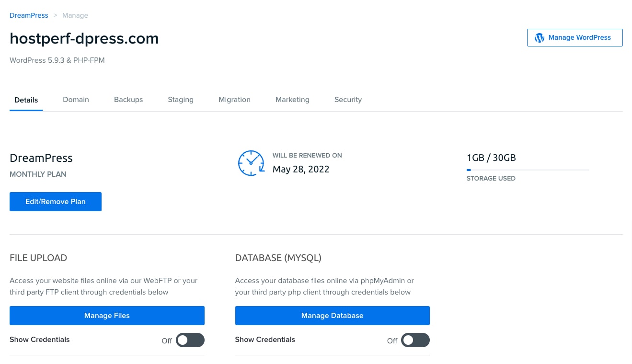Toggle File Upload Show Credentials switch

pyautogui.click(x=190, y=340)
